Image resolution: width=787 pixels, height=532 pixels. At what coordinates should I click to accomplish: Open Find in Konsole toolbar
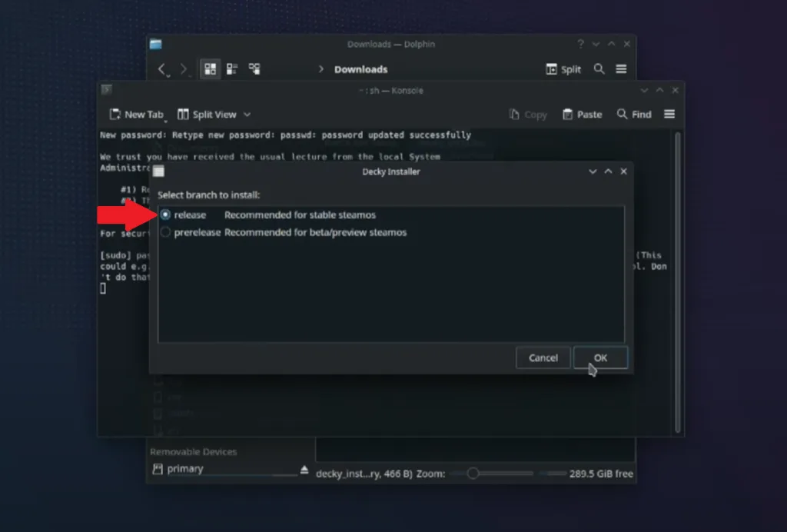point(634,115)
